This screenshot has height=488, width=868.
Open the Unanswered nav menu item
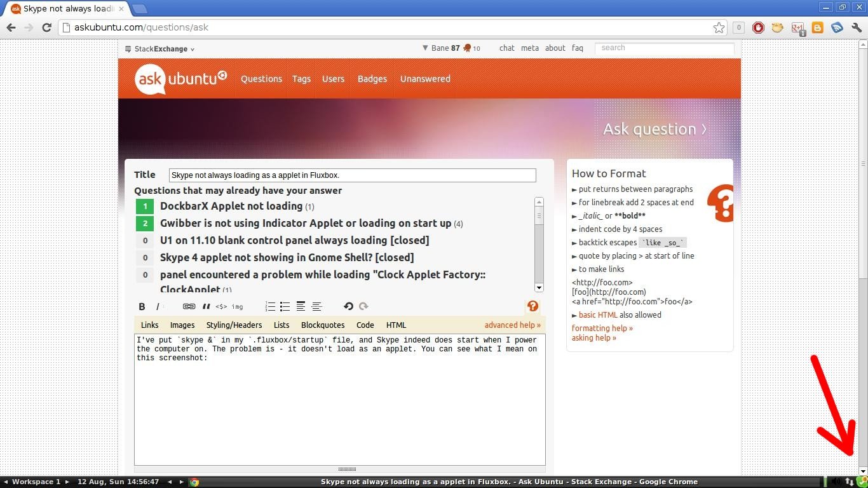[x=425, y=79]
